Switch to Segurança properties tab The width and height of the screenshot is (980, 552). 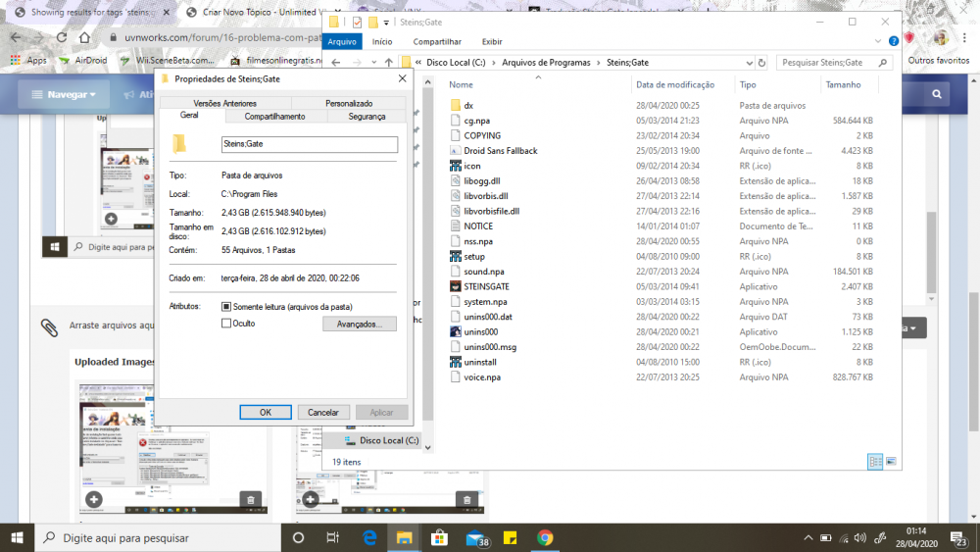coord(367,117)
